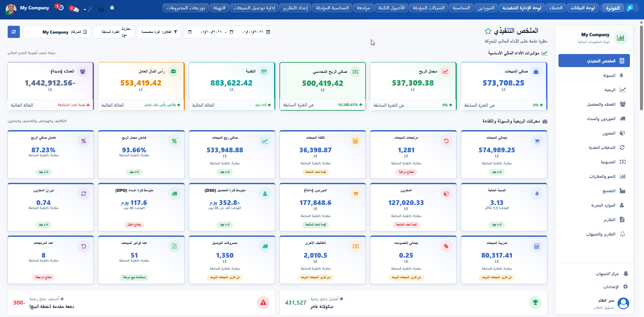
Task: Open the end-date calendar picker icon
Action: [190, 32]
